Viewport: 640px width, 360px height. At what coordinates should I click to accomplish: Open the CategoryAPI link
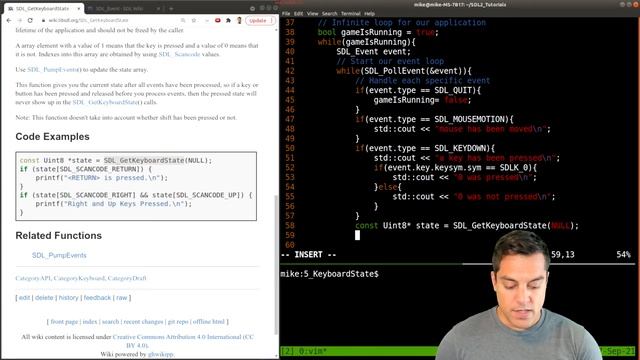[x=33, y=278]
